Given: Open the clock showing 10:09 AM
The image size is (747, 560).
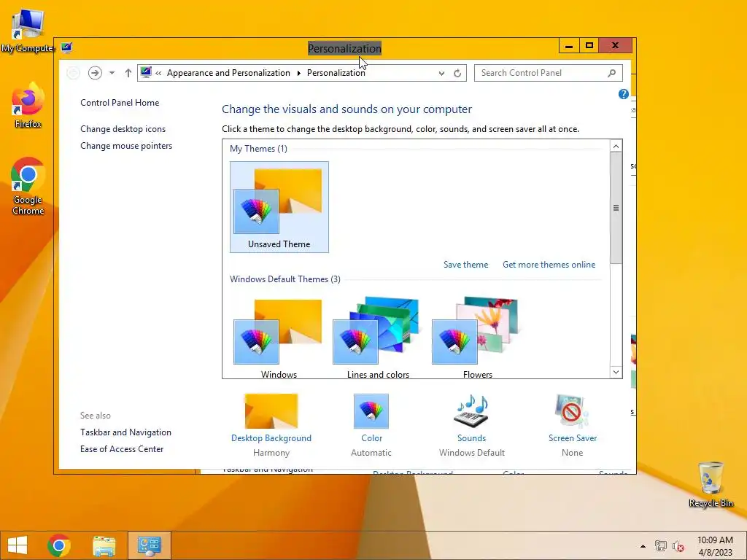Looking at the screenshot, I should click(x=715, y=546).
